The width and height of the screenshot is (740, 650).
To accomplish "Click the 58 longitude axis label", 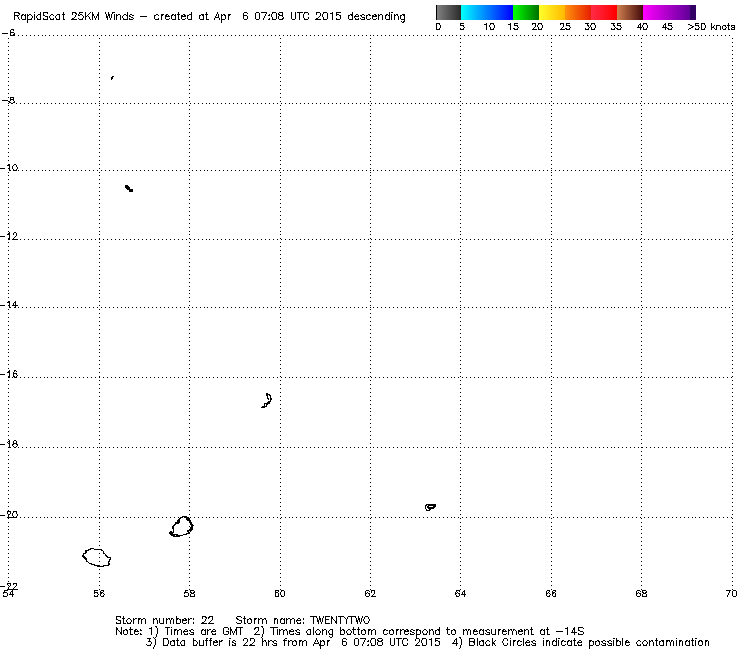I will (189, 593).
